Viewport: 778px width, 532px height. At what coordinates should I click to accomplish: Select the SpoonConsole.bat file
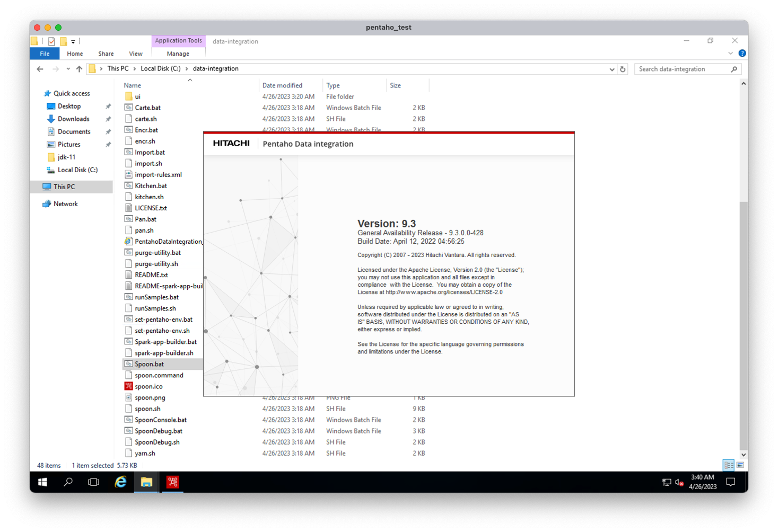160,420
